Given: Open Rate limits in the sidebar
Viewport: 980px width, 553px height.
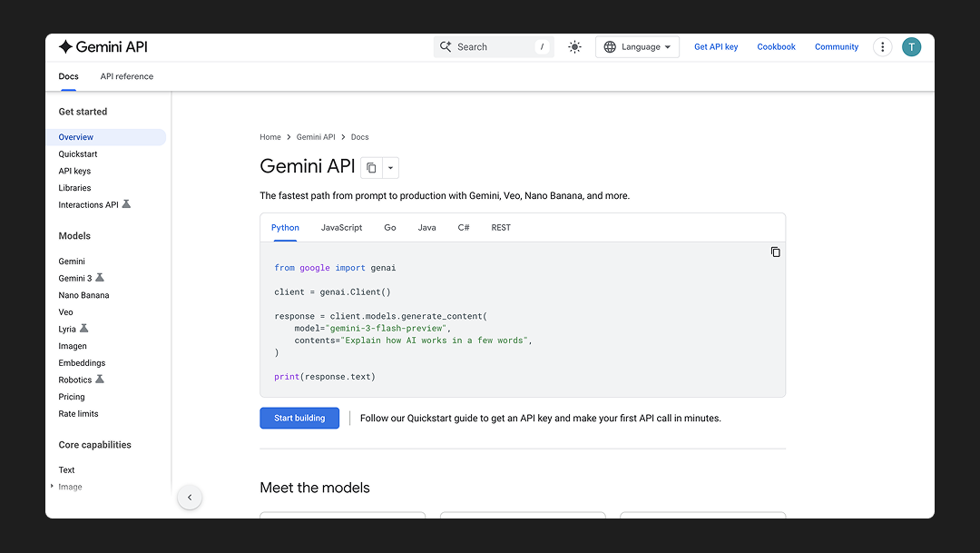Looking at the screenshot, I should (78, 413).
